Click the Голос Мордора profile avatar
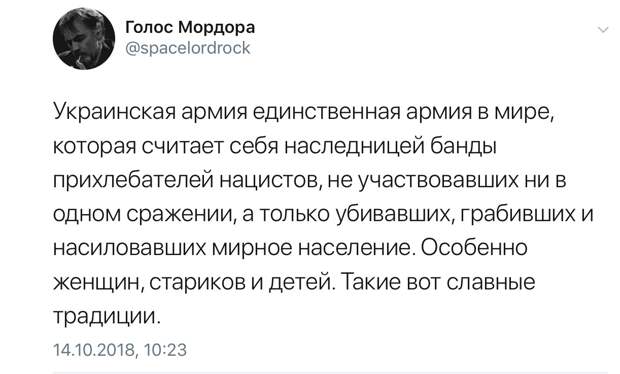The width and height of the screenshot is (620, 374). [x=84, y=39]
